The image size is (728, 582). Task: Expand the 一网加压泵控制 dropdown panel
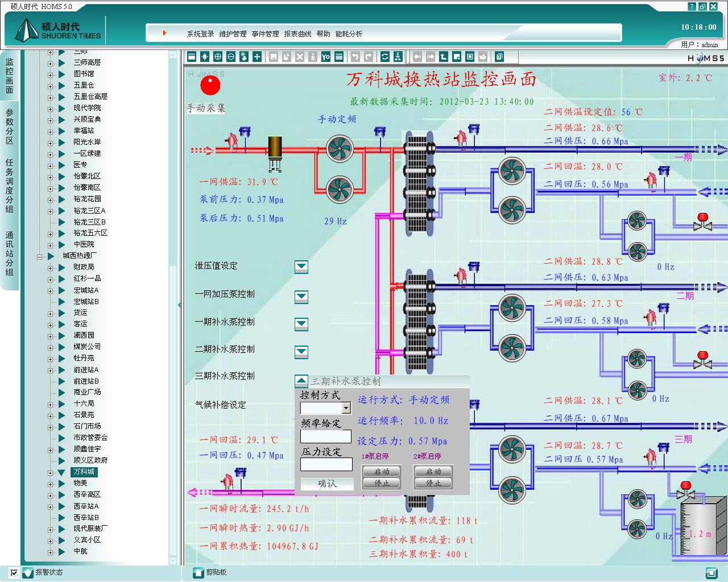coord(301,296)
